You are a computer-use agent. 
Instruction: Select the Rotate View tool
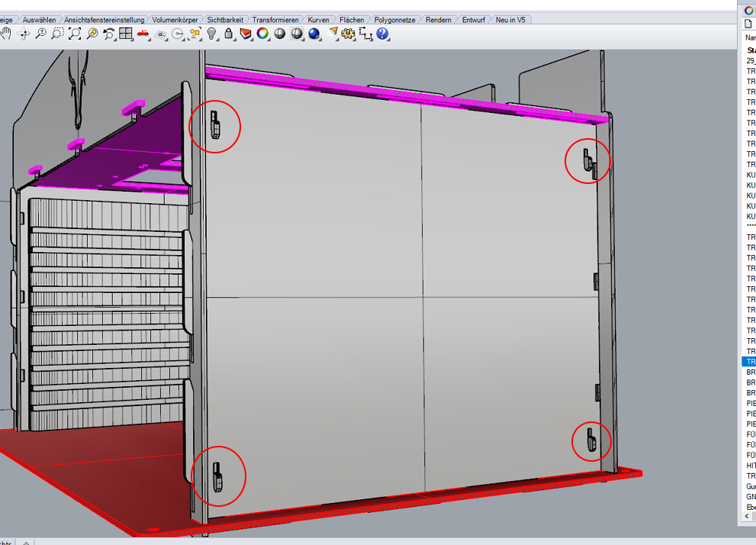24,34
